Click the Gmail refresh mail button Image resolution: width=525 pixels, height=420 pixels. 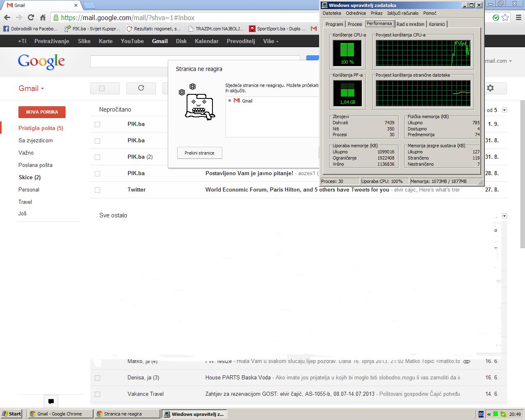[x=141, y=88]
